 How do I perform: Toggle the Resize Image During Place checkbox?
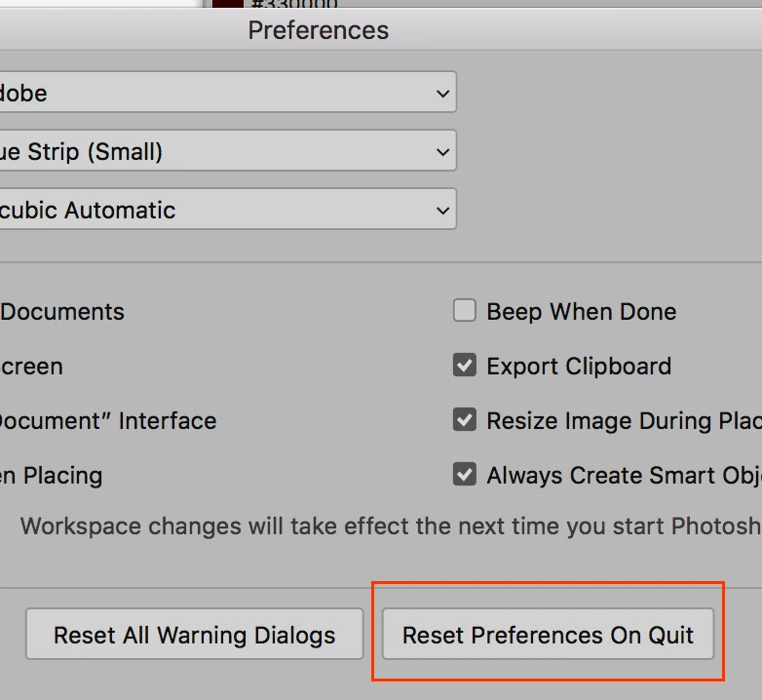[x=465, y=419]
